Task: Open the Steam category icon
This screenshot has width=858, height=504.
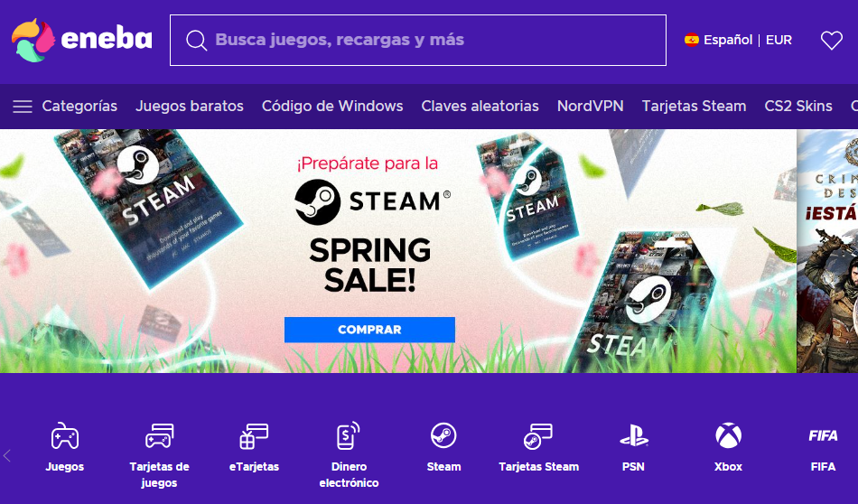Action: click(x=443, y=436)
